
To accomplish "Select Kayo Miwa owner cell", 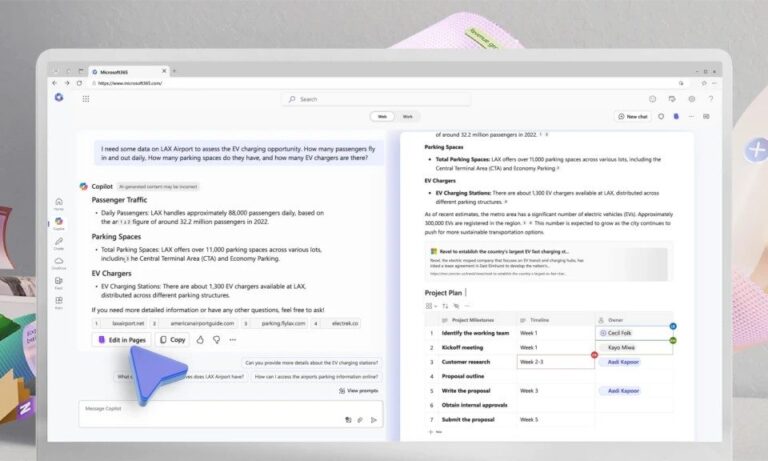I will (x=634, y=347).
